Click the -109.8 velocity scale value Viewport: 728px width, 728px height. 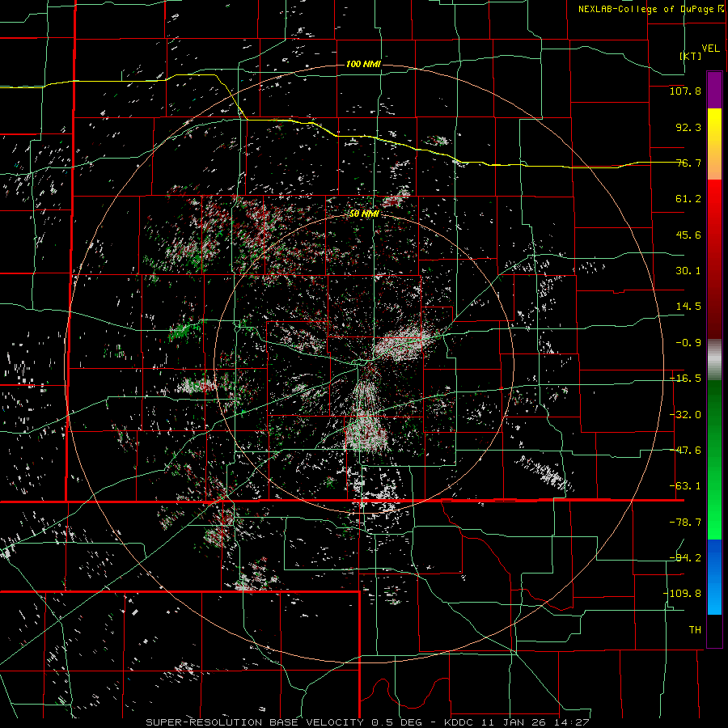tap(683, 594)
